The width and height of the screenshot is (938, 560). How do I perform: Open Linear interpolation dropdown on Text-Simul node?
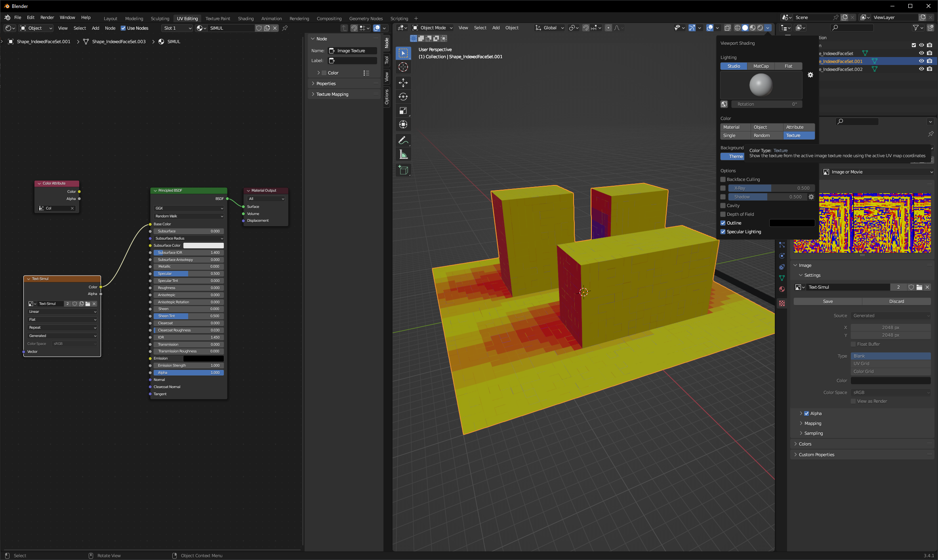[x=62, y=312]
